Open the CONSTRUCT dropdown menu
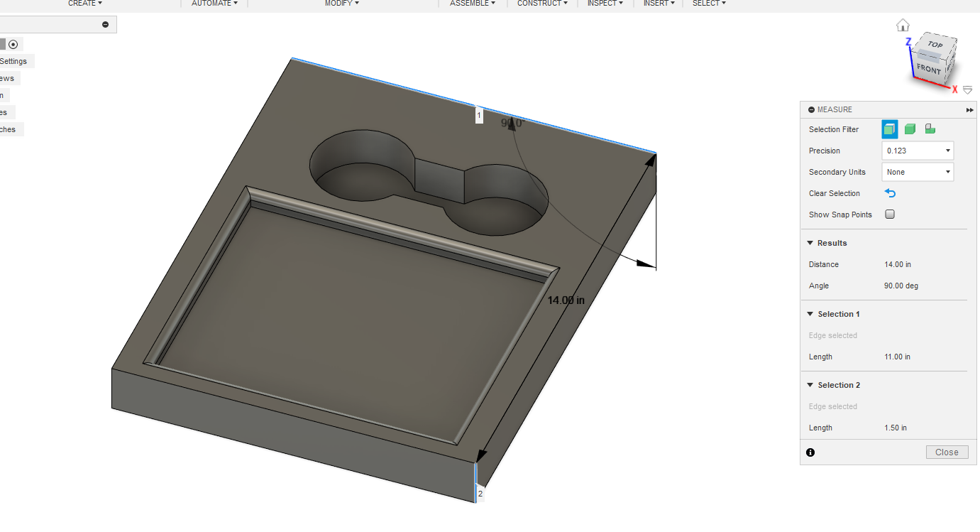The image size is (980, 532). coord(543,4)
